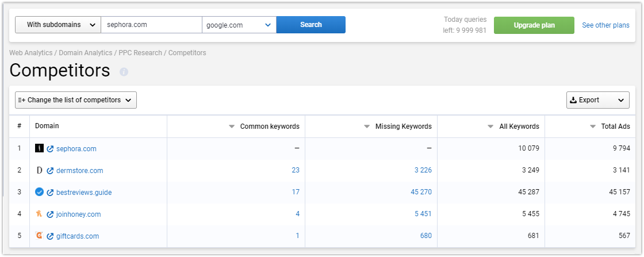Image resolution: width=644 pixels, height=257 pixels.
Task: Open external link icon for bestreviews.guide
Action: tap(50, 193)
